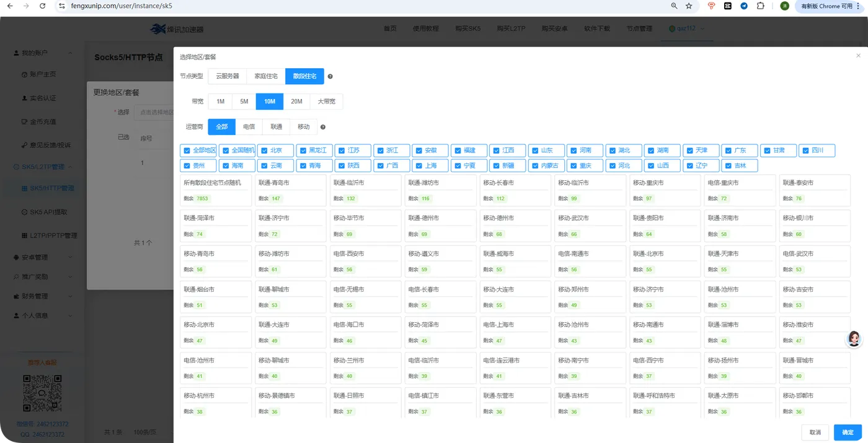Open the Chrome three-dot menu
Viewport: 868px width, 443px height.
859,6
